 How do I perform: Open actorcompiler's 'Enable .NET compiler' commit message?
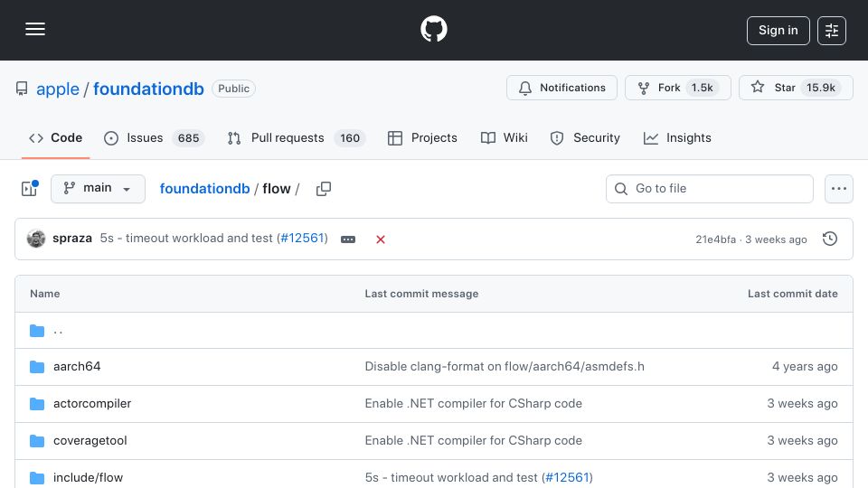(x=473, y=403)
